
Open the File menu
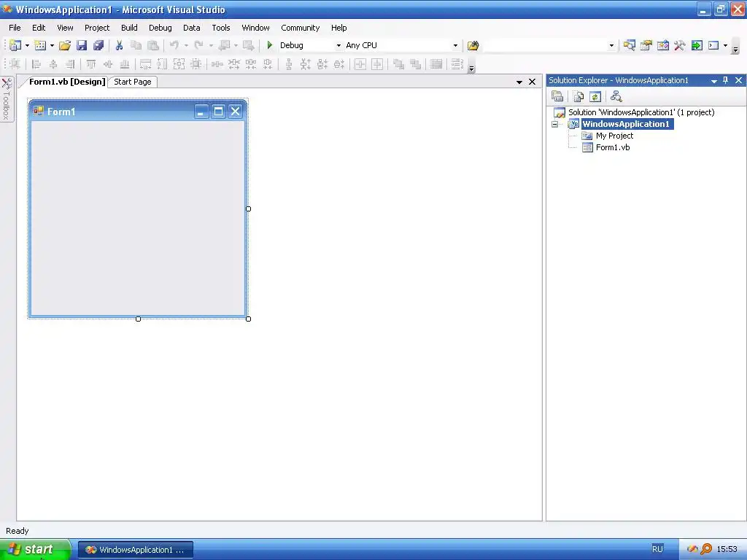pos(15,28)
